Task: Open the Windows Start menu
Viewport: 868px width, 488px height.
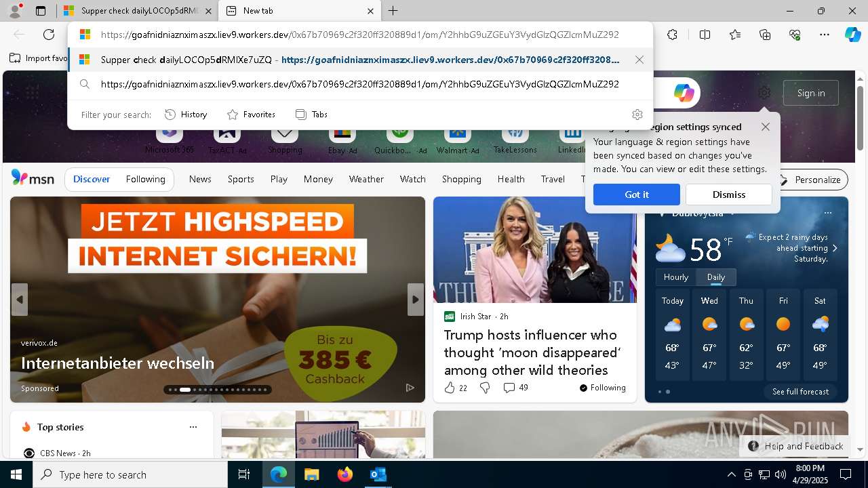Action: [x=16, y=474]
